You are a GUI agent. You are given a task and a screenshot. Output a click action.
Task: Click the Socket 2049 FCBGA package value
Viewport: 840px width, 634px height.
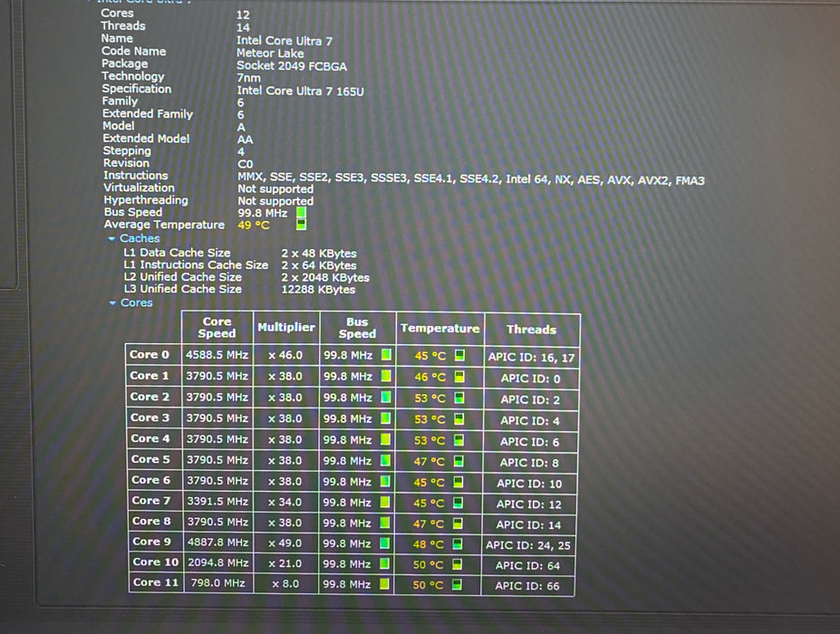[292, 66]
